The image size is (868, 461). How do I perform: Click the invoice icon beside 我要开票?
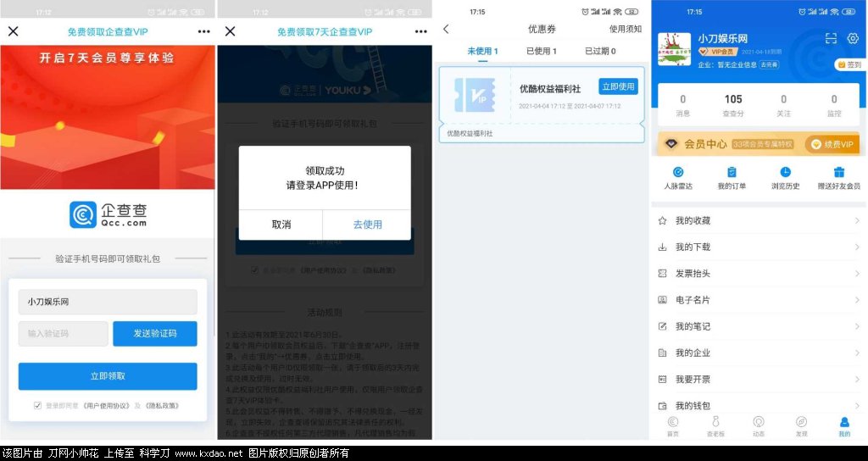pyautogui.click(x=663, y=380)
